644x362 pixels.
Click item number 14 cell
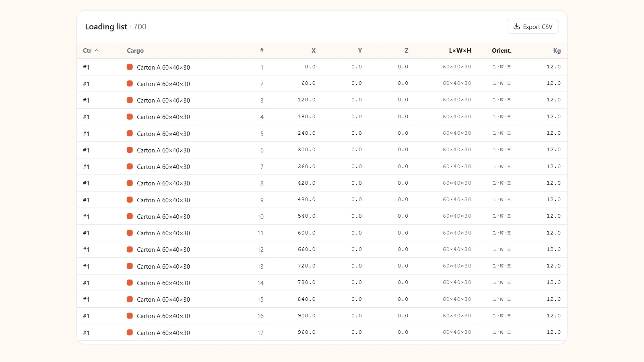tap(260, 283)
